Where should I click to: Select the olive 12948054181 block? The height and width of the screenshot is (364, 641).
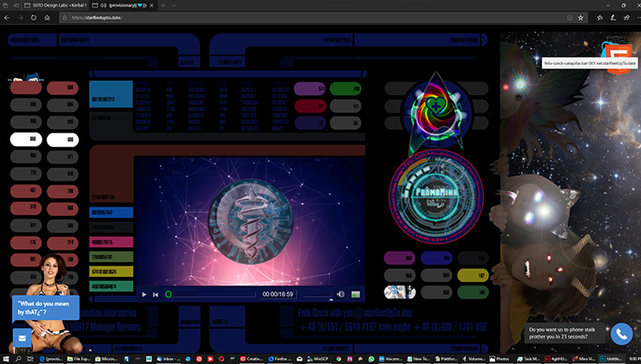click(x=111, y=256)
